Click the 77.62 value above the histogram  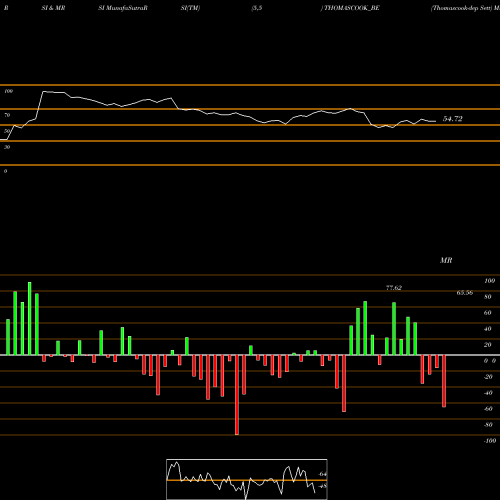pyautogui.click(x=394, y=288)
